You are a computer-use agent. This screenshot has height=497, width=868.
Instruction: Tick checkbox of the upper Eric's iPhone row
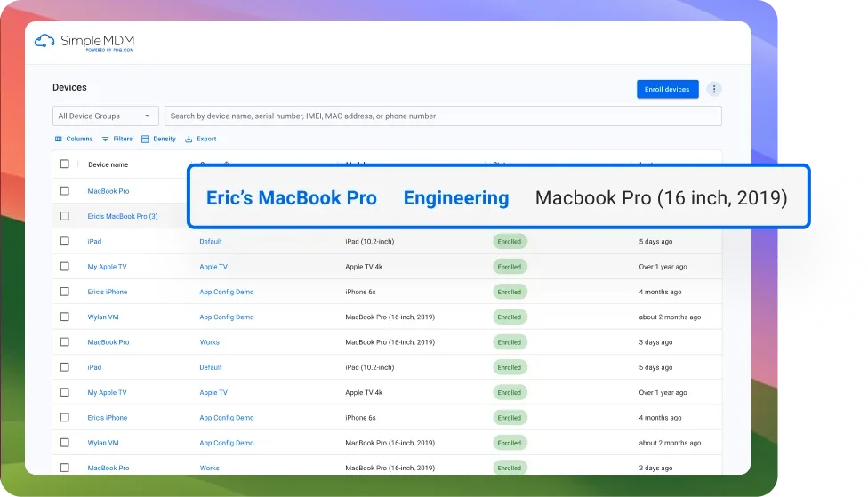[x=65, y=292]
